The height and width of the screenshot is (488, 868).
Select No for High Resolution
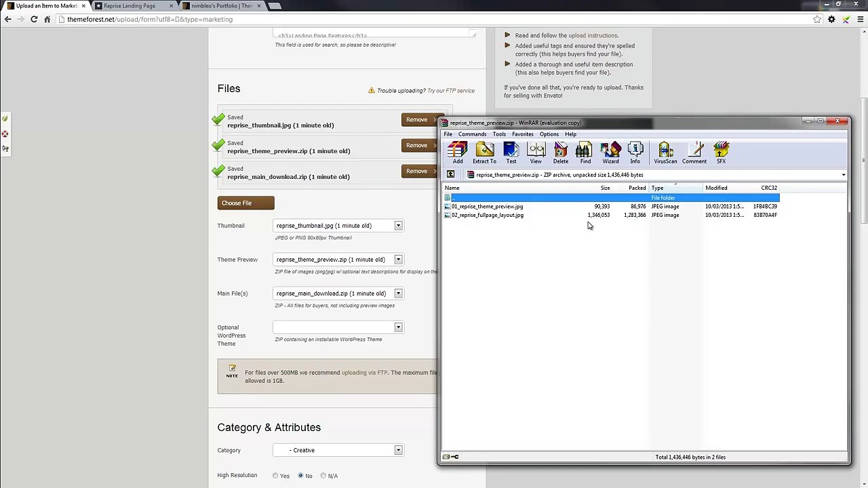pos(300,476)
